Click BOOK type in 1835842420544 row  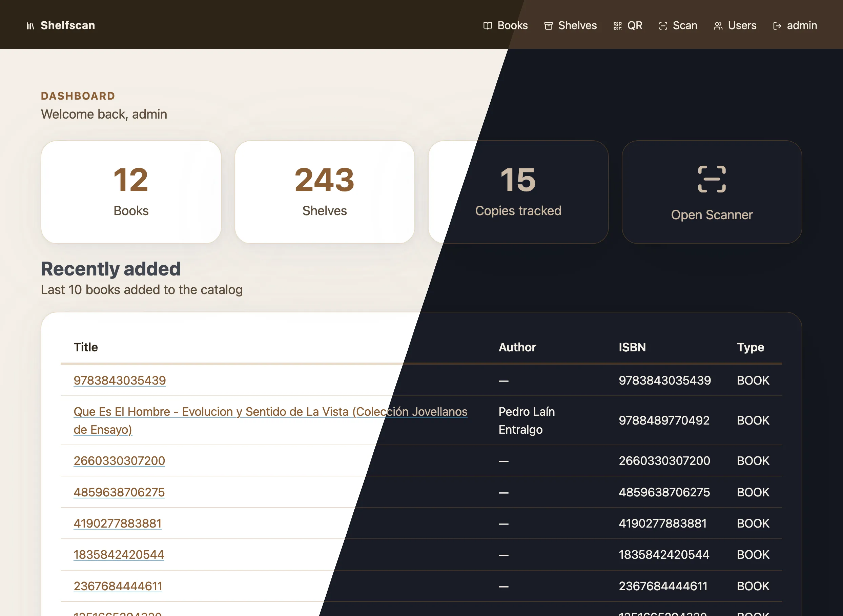pyautogui.click(x=753, y=554)
